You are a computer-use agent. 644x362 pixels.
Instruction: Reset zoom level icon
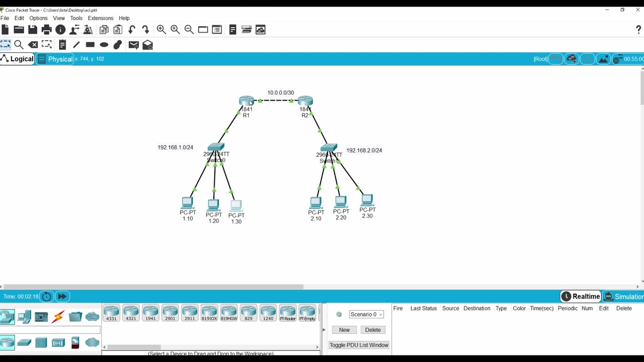175,30
